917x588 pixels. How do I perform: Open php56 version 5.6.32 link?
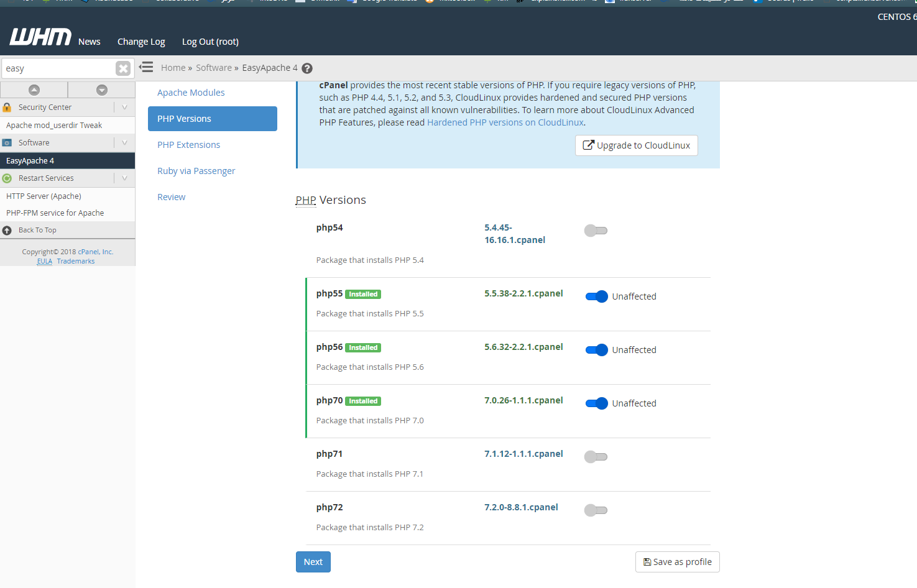coord(523,347)
